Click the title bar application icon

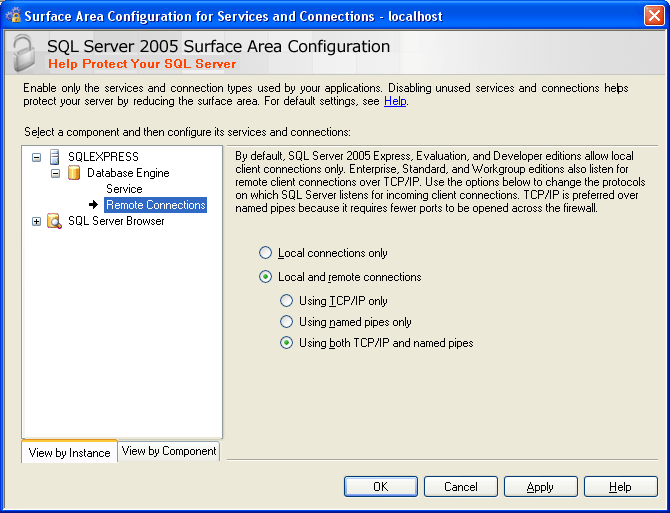click(13, 16)
